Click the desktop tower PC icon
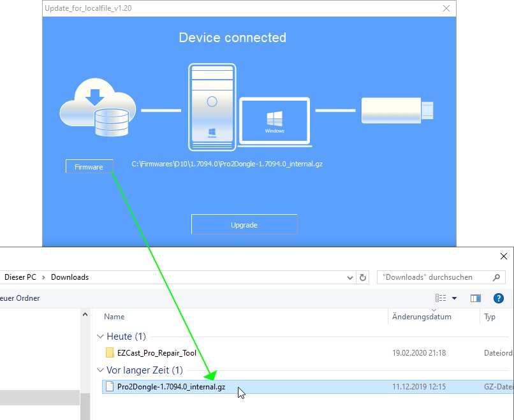 212,107
